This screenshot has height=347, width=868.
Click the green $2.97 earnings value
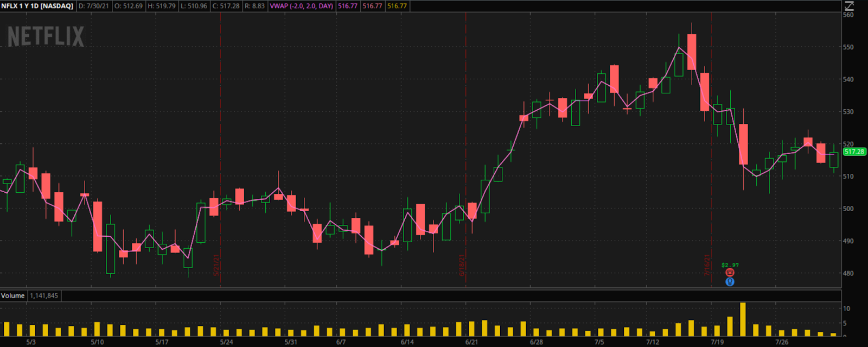click(730, 265)
